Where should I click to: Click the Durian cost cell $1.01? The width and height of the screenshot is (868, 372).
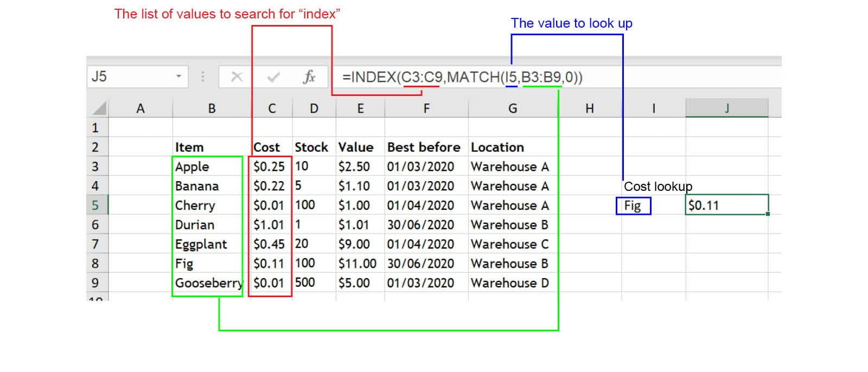pyautogui.click(x=270, y=225)
